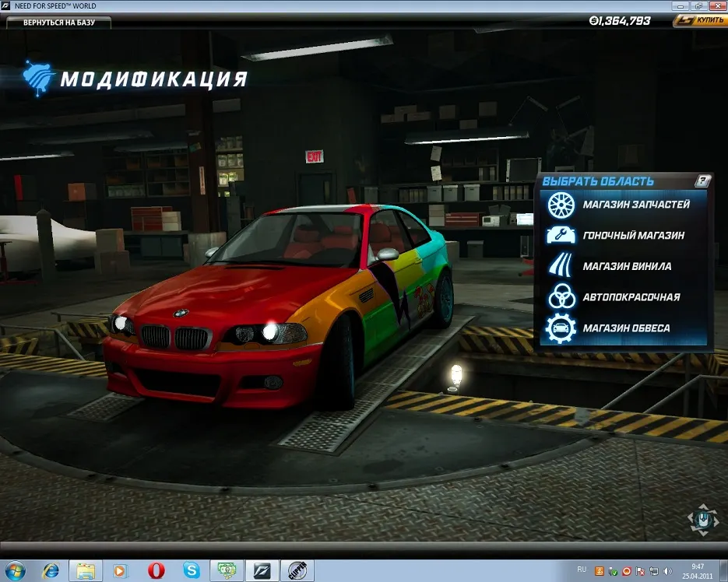The width and height of the screenshot is (728, 582).
Task: Open Clipper app in the taskbar
Action: coord(297,570)
